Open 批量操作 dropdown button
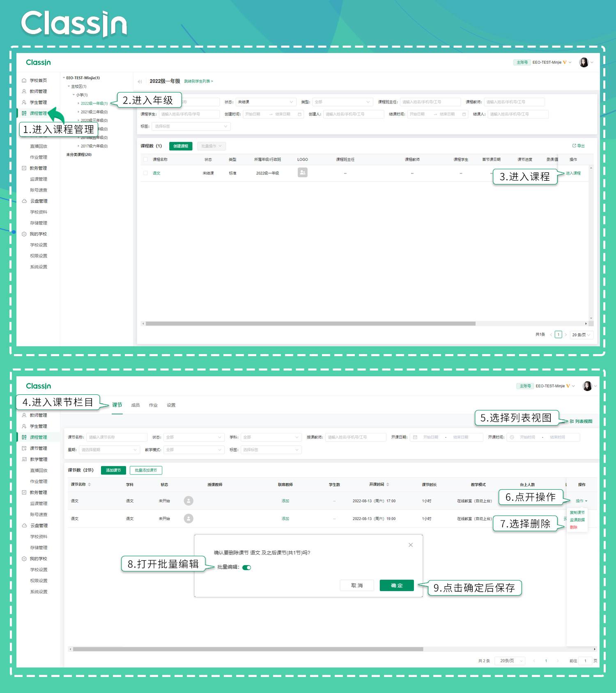Viewport: 616px width, 693px height. pos(211,146)
